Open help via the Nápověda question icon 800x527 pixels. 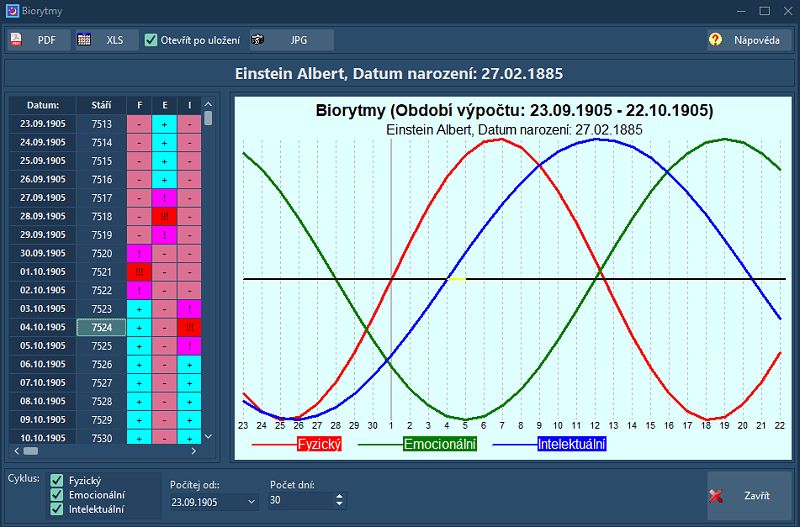point(715,40)
